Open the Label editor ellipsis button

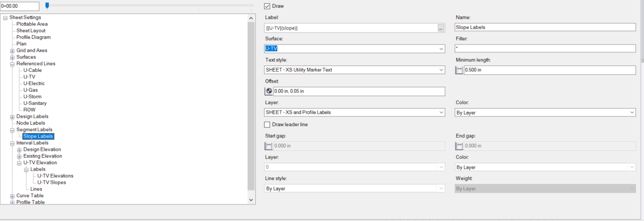coord(441,28)
